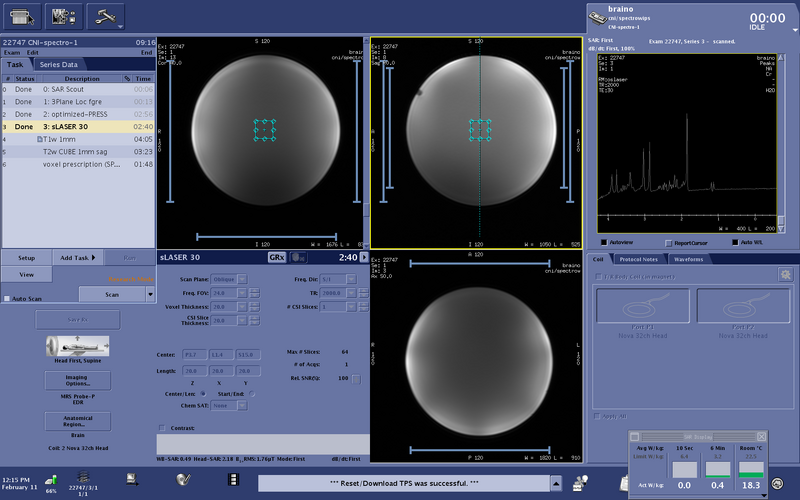The image size is (800, 500).
Task: Click the battery status icon showing 66%
Action: click(51, 481)
